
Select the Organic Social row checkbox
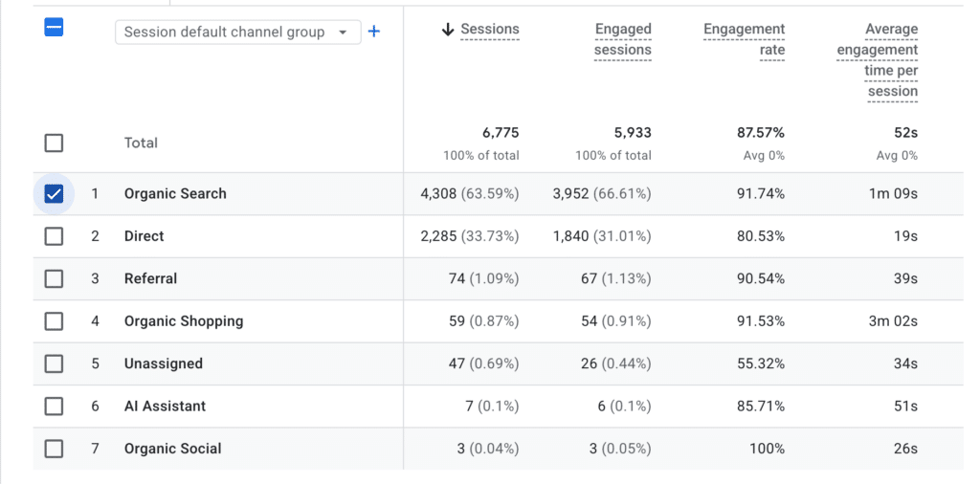point(54,449)
